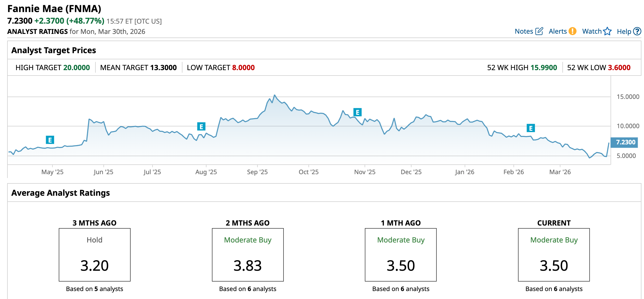Image resolution: width=644 pixels, height=299 pixels.
Task: Click the Watch link text
Action: click(x=592, y=31)
